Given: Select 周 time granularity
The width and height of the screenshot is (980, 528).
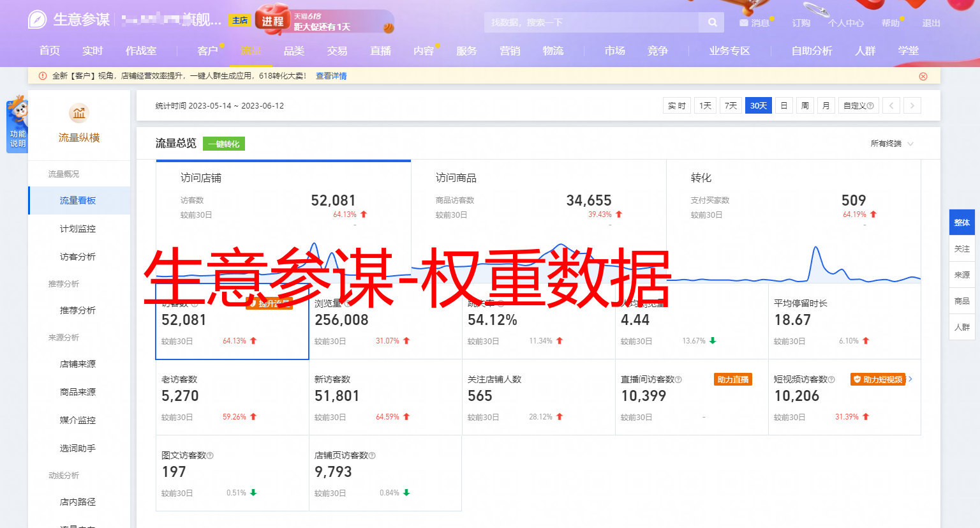Looking at the screenshot, I should coord(805,105).
